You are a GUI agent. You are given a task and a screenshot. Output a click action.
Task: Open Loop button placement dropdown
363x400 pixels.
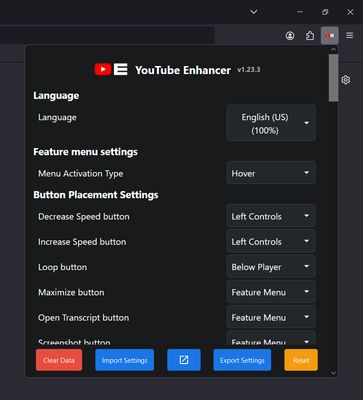(271, 267)
